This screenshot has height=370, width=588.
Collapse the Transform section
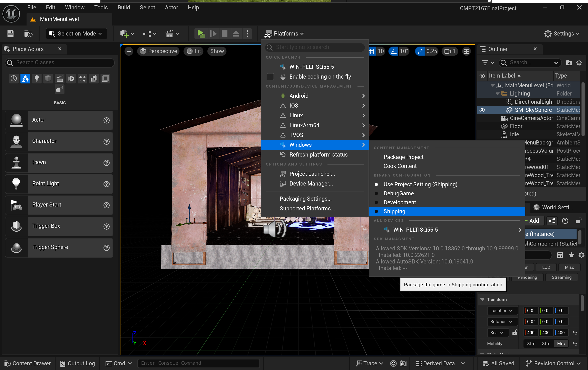(x=482, y=299)
